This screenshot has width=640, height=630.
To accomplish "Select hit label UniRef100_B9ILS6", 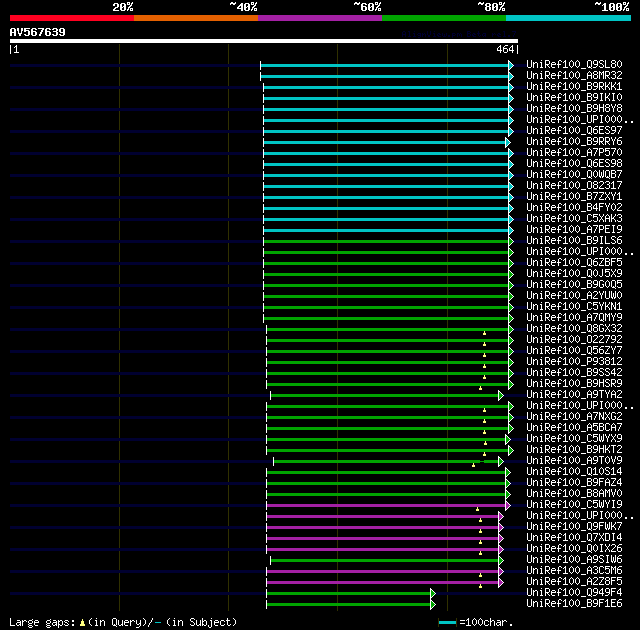I will pyautogui.click(x=574, y=241).
